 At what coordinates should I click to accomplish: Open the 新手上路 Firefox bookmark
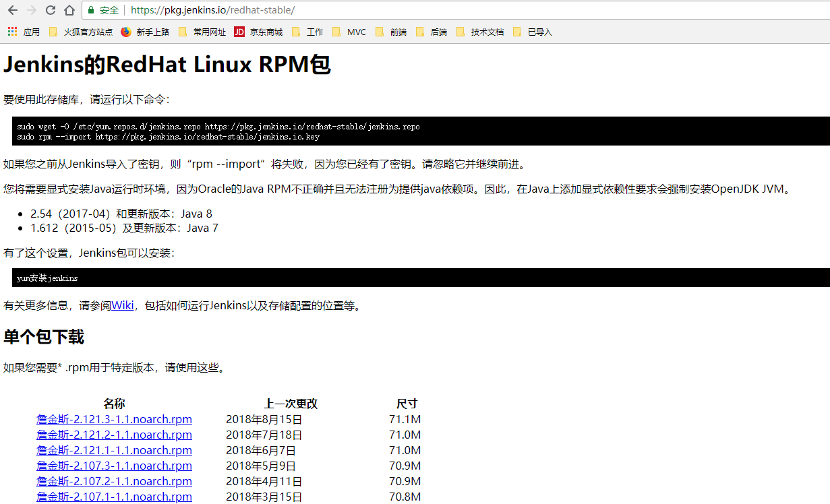[x=145, y=32]
